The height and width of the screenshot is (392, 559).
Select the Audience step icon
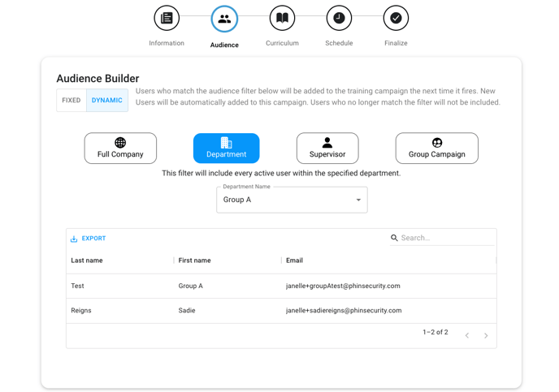pyautogui.click(x=224, y=19)
